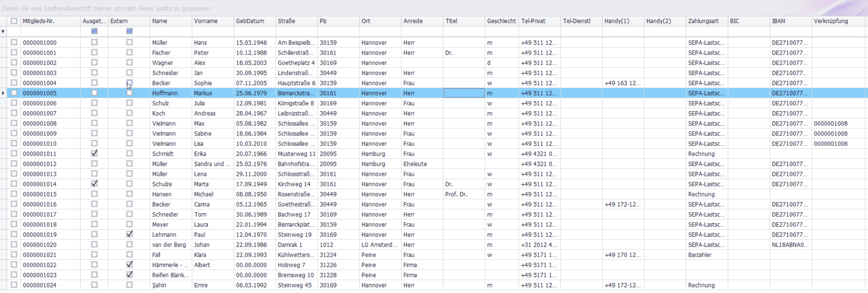The width and height of the screenshot is (868, 293).
Task: Click the Mitglieds-Nr. column header
Action: (x=49, y=21)
